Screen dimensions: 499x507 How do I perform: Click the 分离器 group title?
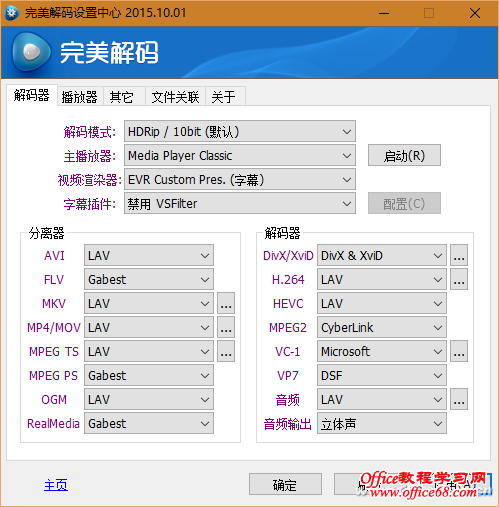46,233
